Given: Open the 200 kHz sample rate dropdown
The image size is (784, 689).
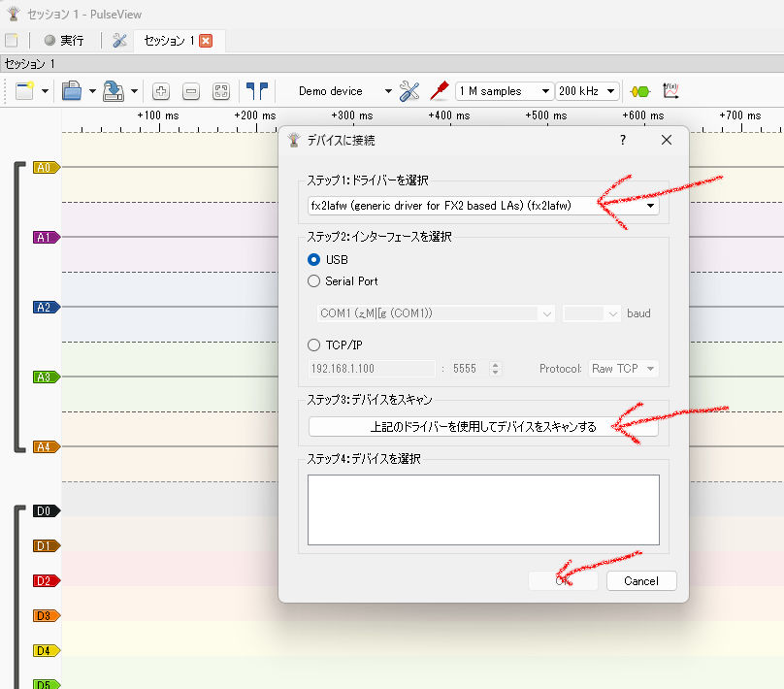Looking at the screenshot, I should [x=587, y=91].
